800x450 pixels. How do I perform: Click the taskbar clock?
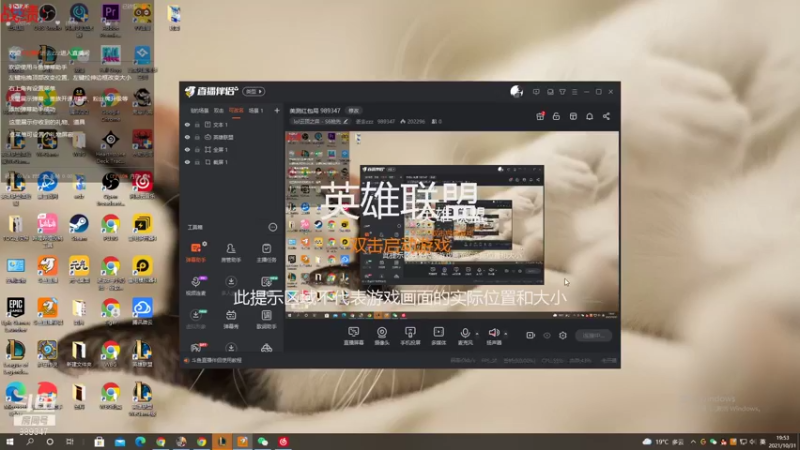click(x=783, y=442)
